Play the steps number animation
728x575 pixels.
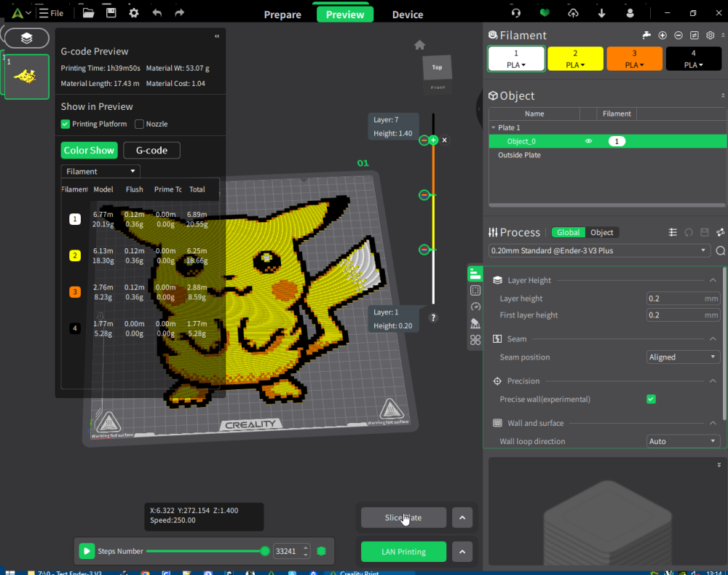(x=87, y=551)
